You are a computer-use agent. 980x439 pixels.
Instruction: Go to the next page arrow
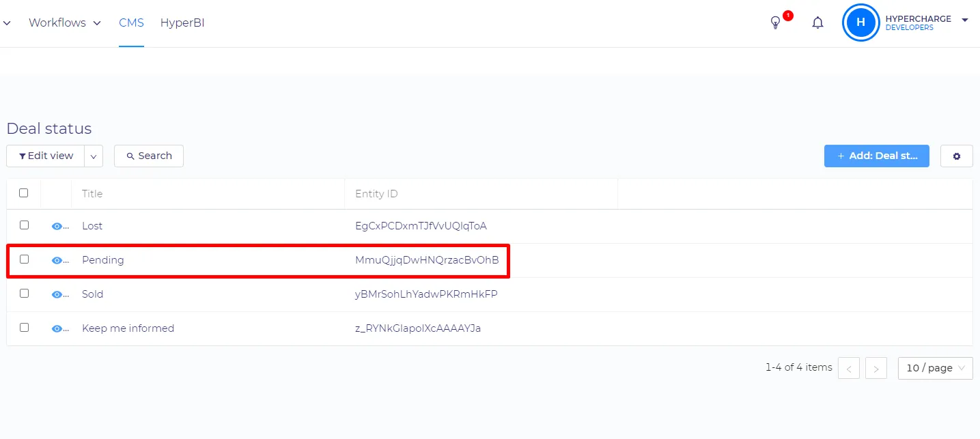876,368
